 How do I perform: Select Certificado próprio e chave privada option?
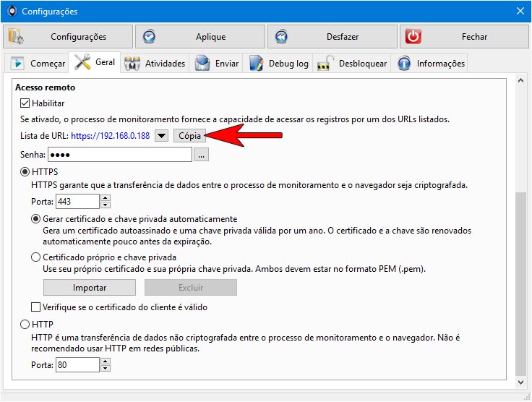(x=35, y=257)
